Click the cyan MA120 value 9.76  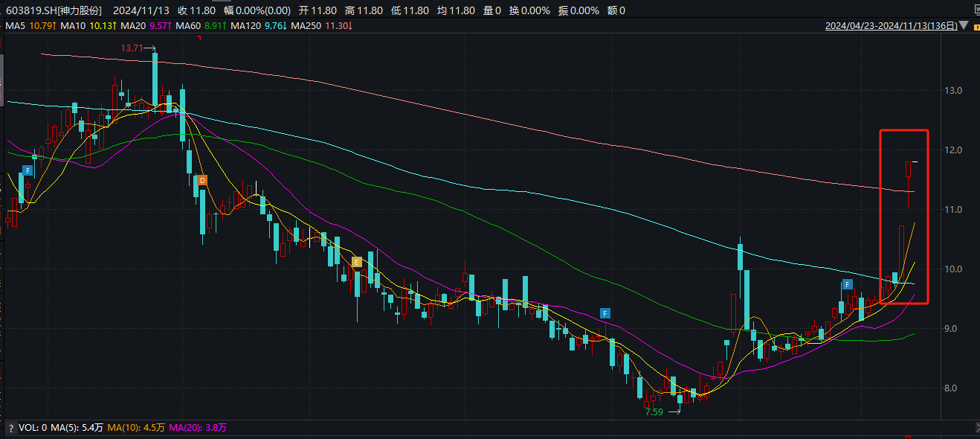pyautogui.click(x=277, y=26)
